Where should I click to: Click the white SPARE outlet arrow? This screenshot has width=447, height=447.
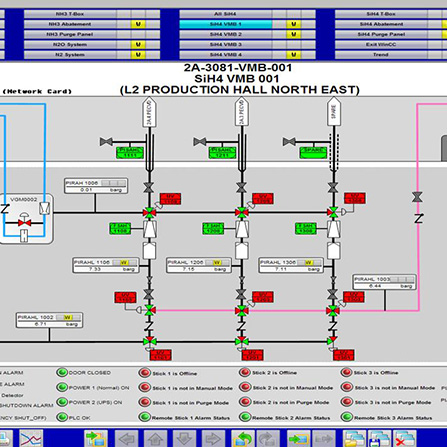click(x=333, y=112)
